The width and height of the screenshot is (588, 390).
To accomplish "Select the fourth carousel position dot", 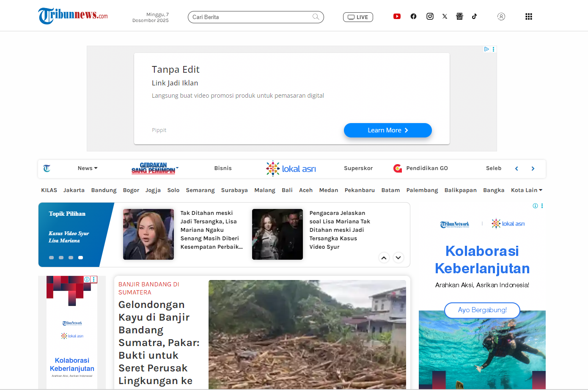I will click(80, 257).
